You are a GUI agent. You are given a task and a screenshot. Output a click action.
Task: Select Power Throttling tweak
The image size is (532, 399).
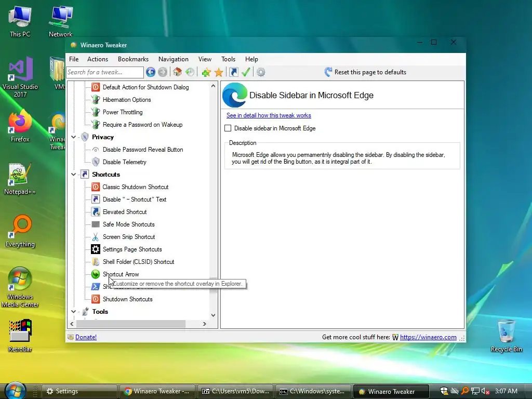pos(123,112)
